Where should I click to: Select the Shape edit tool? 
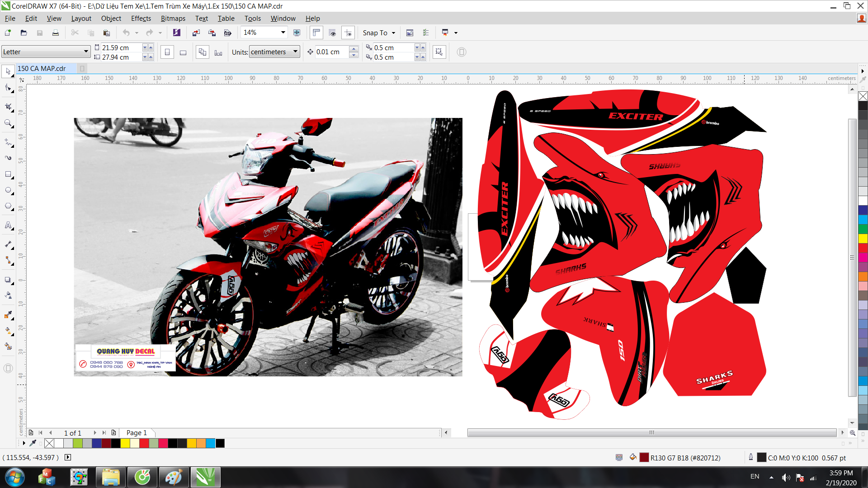click(8, 88)
